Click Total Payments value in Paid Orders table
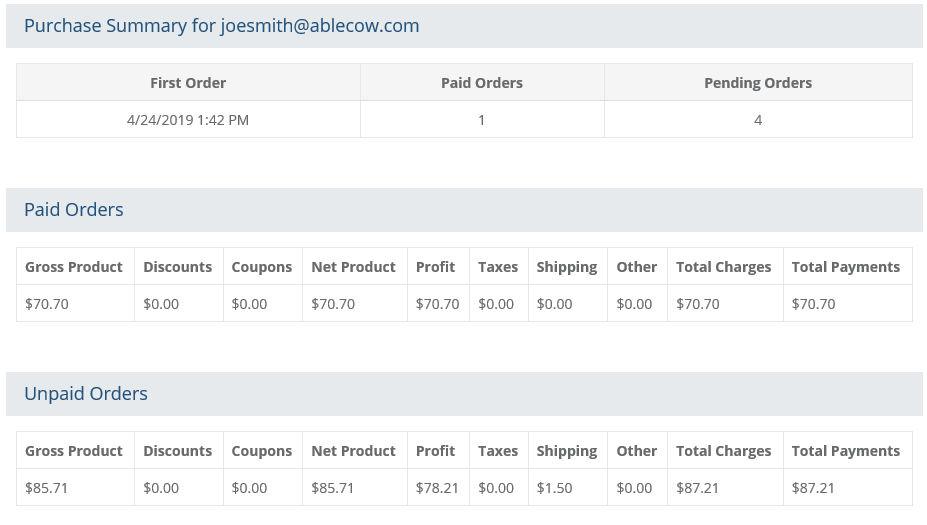The image size is (927, 525). point(813,304)
